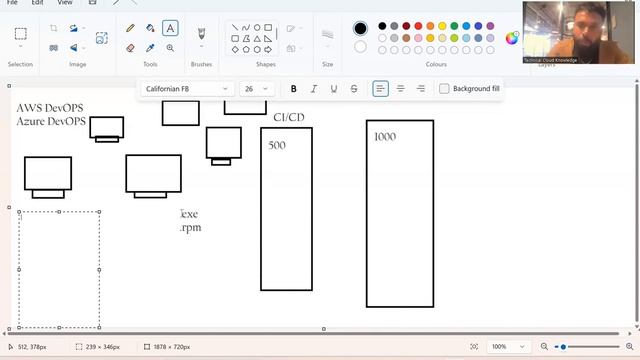Click the AWS DevOPS text on canvas
Screen dimensions: 640x360
click(50, 108)
